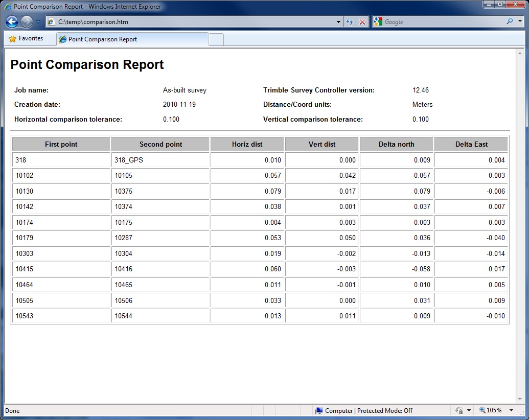This screenshot has height=420, width=529.
Task: Click the browser Forward button
Action: point(27,22)
